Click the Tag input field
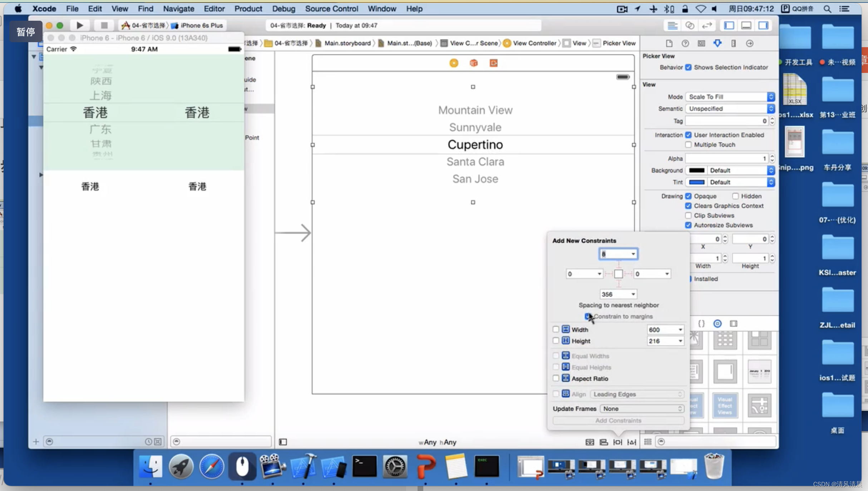The image size is (868, 491). [727, 121]
